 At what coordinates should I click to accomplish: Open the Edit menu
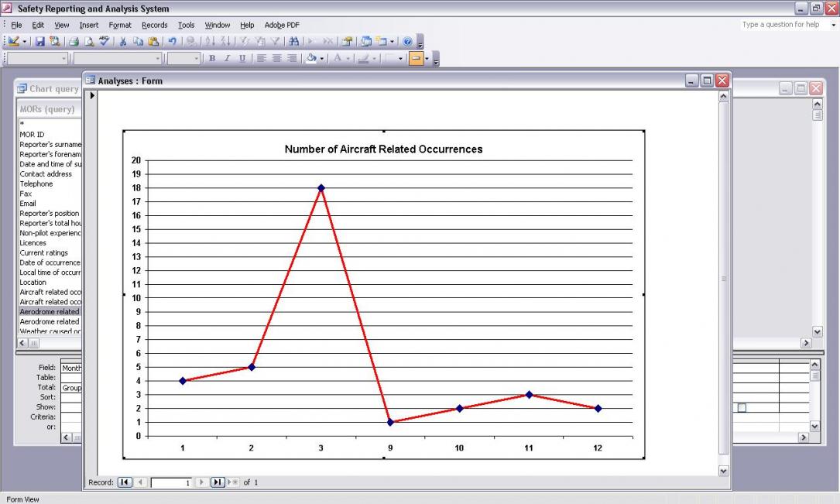coord(38,26)
